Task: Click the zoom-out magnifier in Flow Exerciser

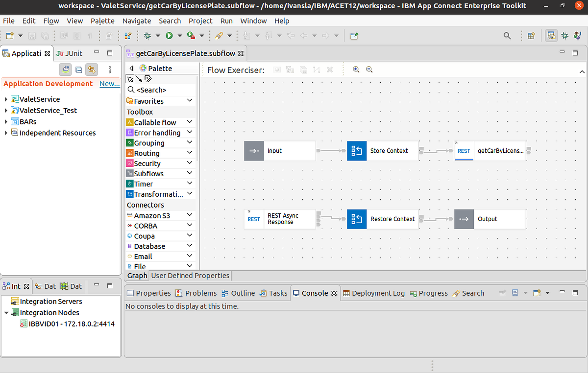Action: pyautogui.click(x=369, y=70)
